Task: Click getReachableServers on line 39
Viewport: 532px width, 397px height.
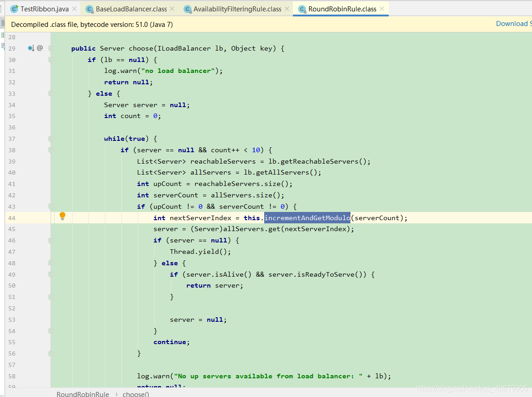Action: (319, 161)
